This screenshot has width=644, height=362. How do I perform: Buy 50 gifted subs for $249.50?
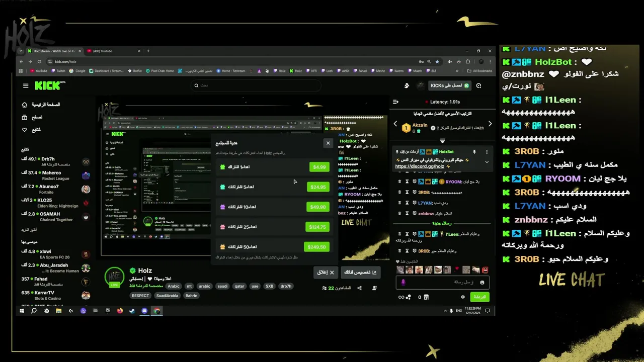317,247
